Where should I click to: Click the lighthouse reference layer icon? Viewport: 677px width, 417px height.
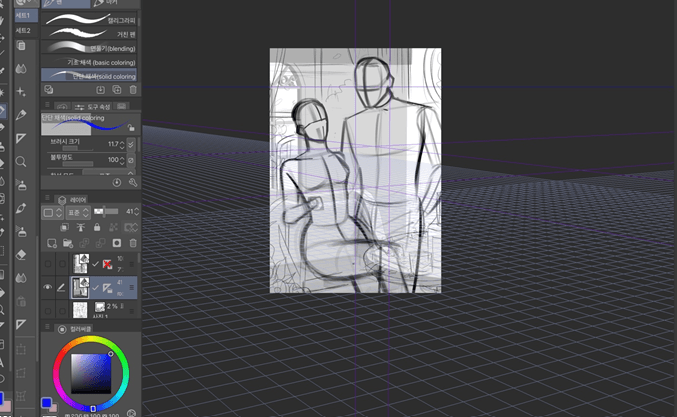(x=81, y=227)
